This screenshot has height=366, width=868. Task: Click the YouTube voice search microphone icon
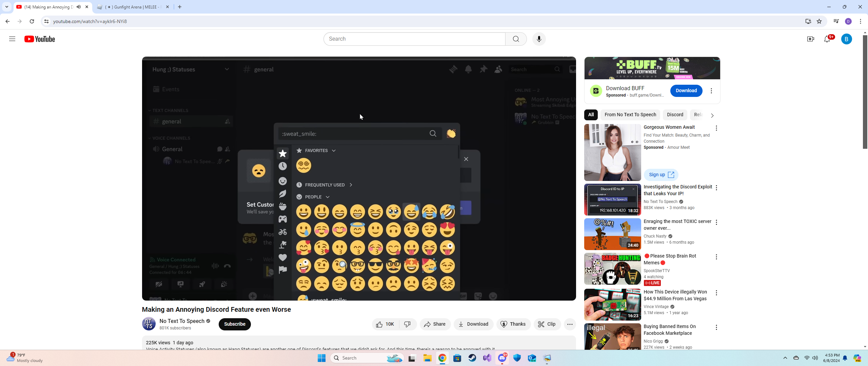(x=539, y=39)
